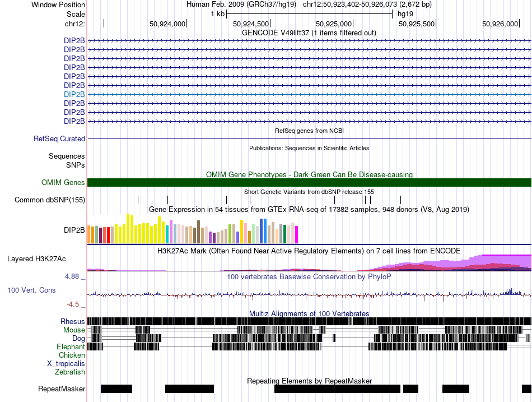532x402 pixels.
Task: Open Short Genetic Variants from dbSNP title
Action: [309, 192]
